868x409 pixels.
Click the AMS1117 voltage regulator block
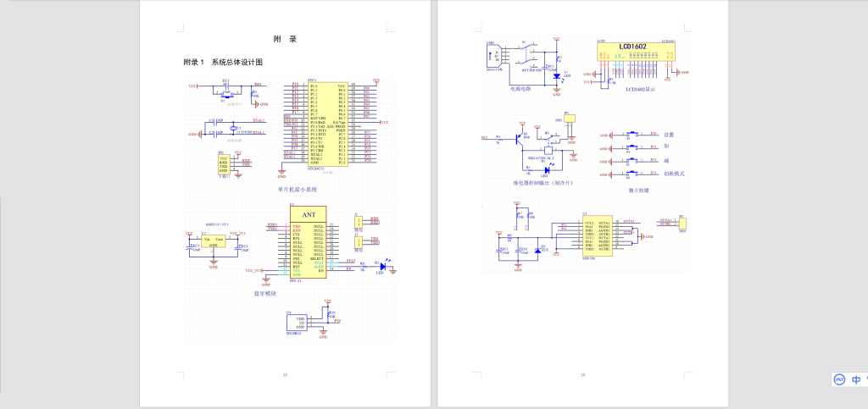tap(213, 241)
